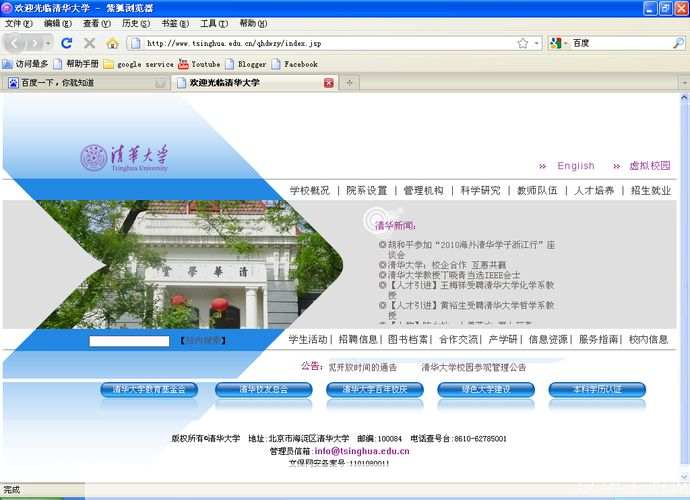
Task: Close the 欢迎光临清华大学 tab
Action: pyautogui.click(x=329, y=83)
